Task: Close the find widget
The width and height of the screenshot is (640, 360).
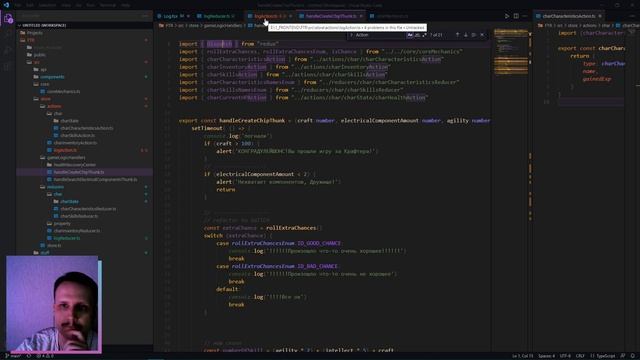Action: pyautogui.click(x=482, y=35)
